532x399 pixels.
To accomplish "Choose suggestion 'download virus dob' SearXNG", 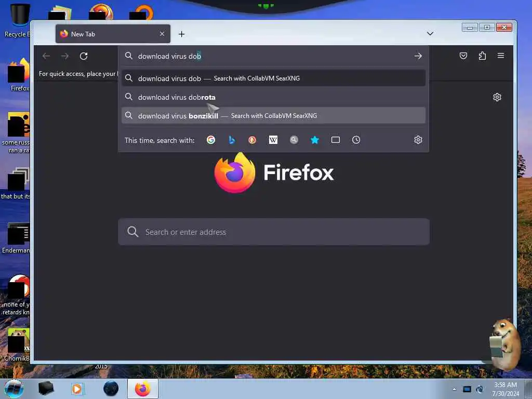I will (x=273, y=78).
